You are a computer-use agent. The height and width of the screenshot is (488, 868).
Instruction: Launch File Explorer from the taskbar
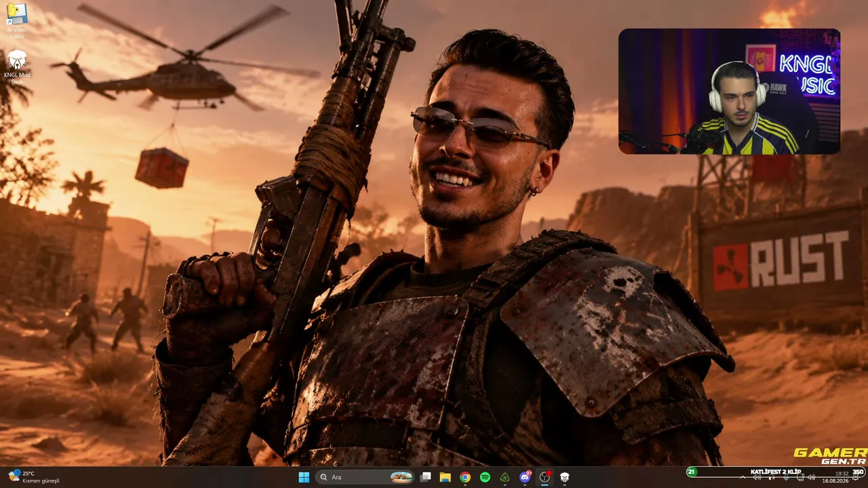pyautogui.click(x=445, y=477)
